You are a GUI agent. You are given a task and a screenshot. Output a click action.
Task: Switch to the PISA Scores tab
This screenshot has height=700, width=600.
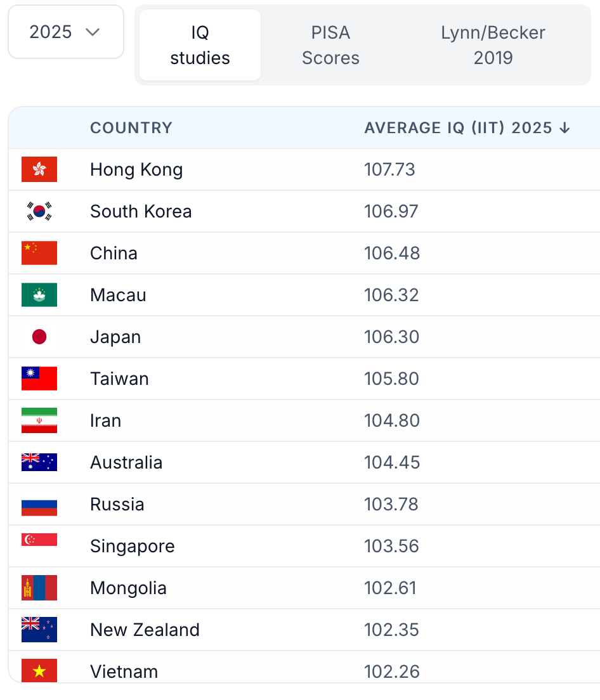[330, 45]
